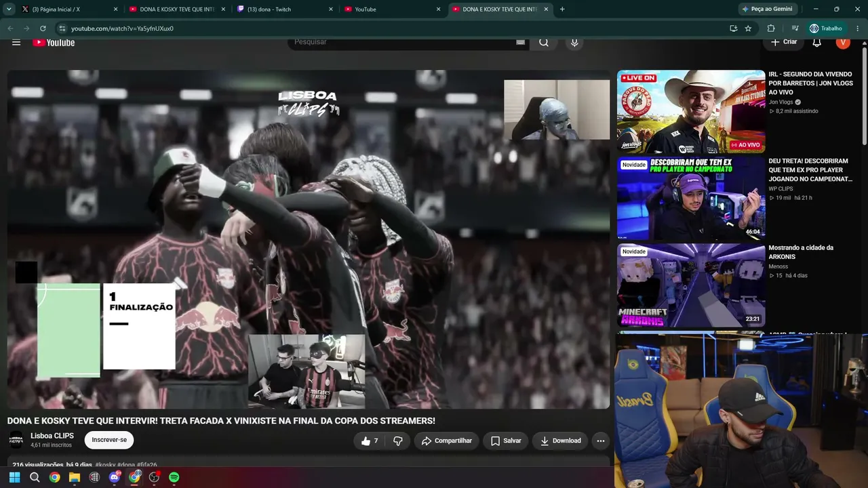Viewport: 868px width, 488px height.
Task: Click the Jon Vlogs channel name
Action: tap(781, 102)
